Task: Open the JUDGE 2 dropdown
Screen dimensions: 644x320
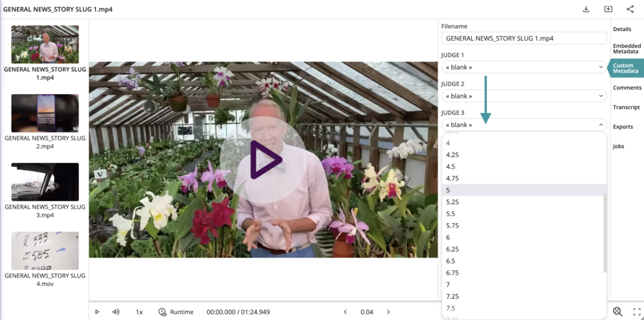Action: (524, 96)
